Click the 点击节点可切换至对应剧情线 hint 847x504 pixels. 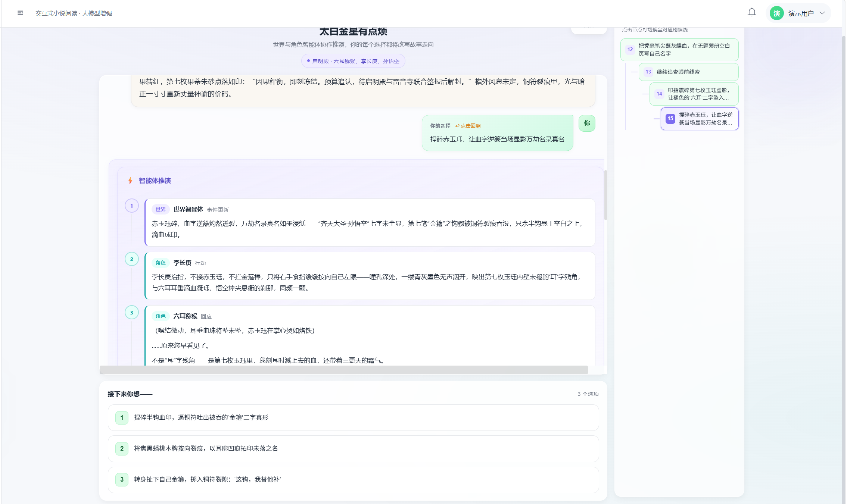point(655,29)
